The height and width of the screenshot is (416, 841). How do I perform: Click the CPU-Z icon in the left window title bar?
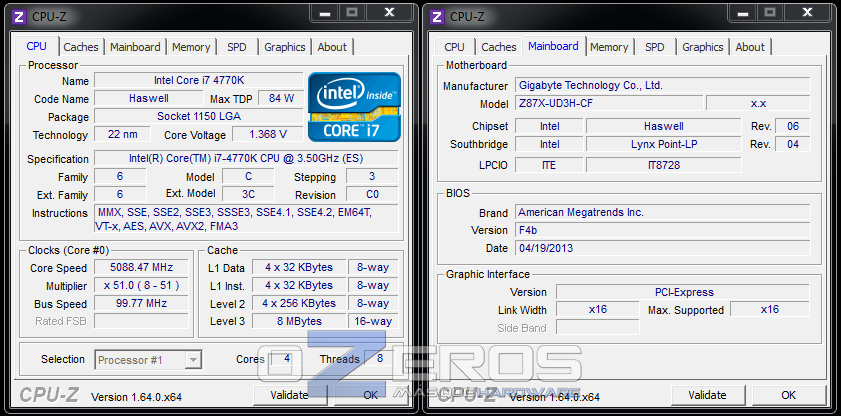(x=18, y=16)
